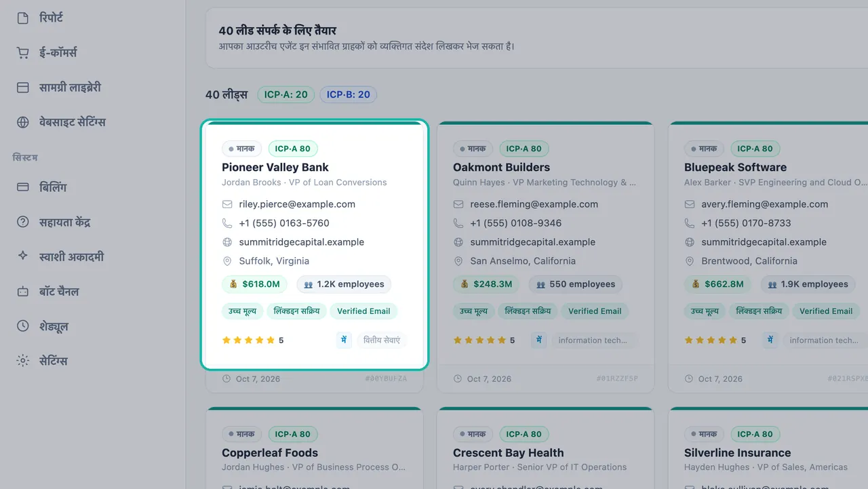Click the स्वाशी अकादमी sparkle icon

pos(23,256)
